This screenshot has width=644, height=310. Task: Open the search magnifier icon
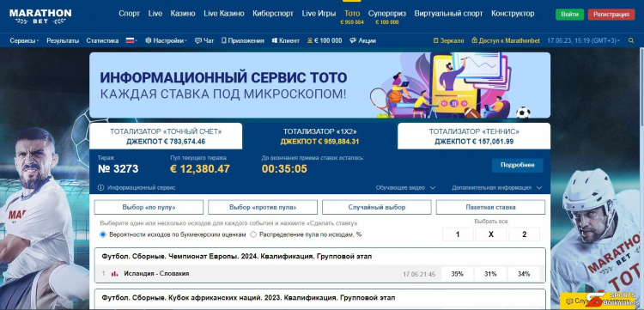coord(631,40)
